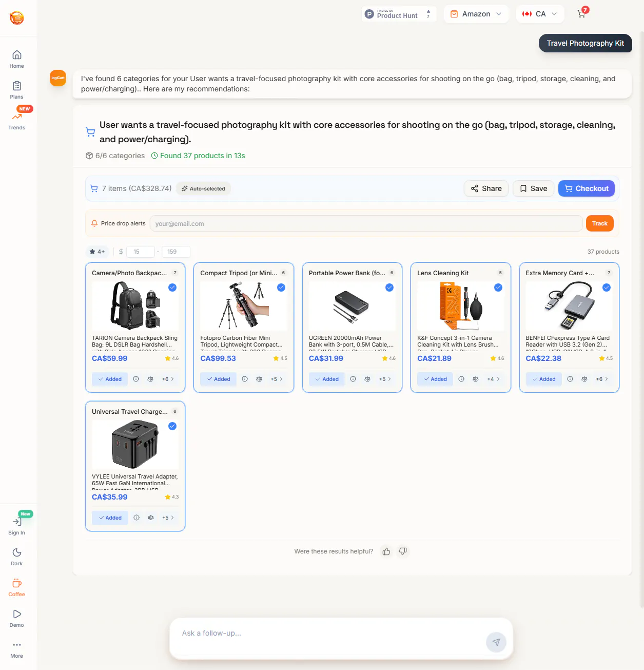This screenshot has height=670, width=644.
Task: Open Plans in sidebar
Action: tap(17, 90)
